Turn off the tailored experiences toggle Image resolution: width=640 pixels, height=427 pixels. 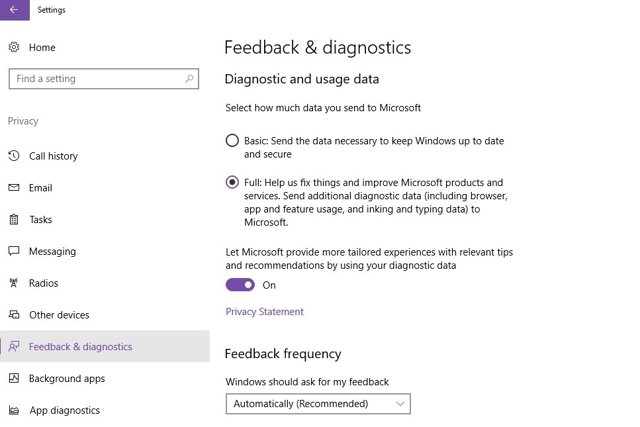click(240, 285)
